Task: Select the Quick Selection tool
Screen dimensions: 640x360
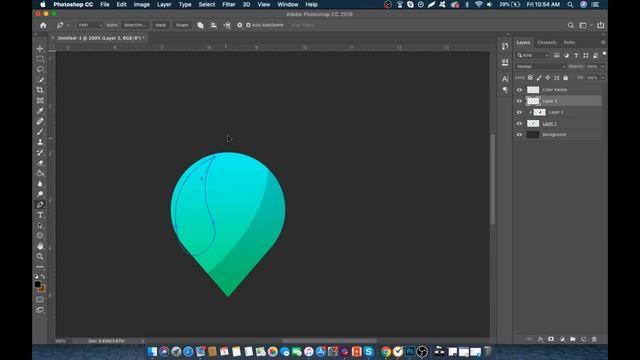Action: click(40, 80)
